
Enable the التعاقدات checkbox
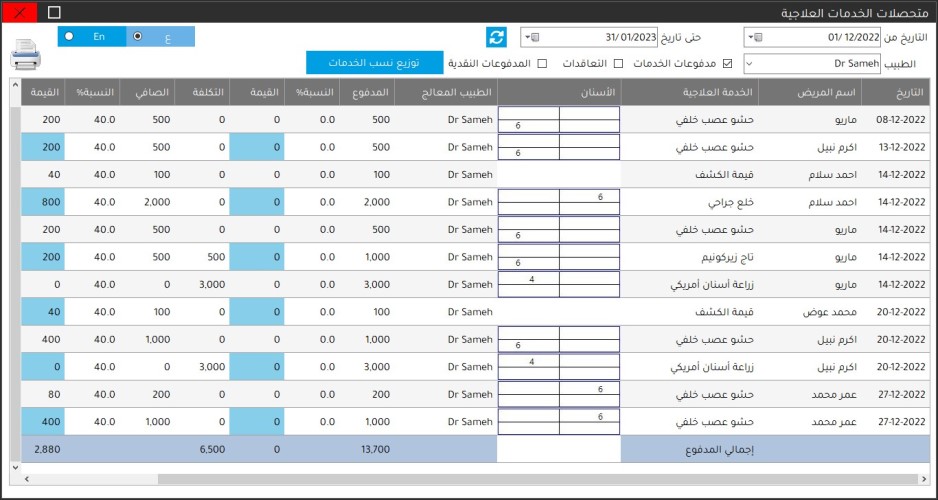[x=617, y=64]
